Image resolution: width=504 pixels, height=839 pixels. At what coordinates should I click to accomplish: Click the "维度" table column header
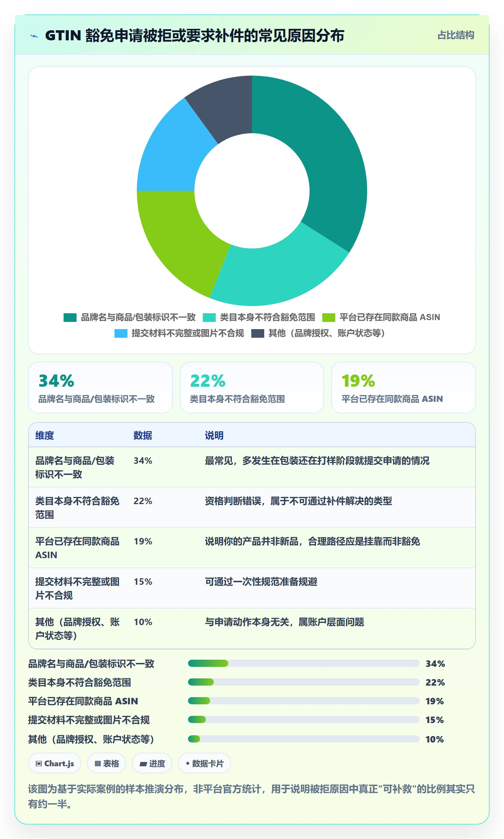click(x=45, y=435)
